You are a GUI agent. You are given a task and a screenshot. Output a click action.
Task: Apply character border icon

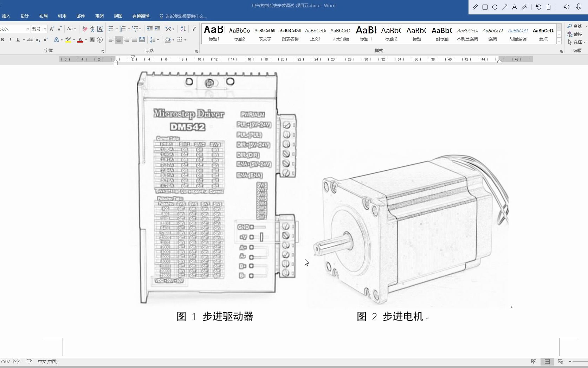coord(100,29)
